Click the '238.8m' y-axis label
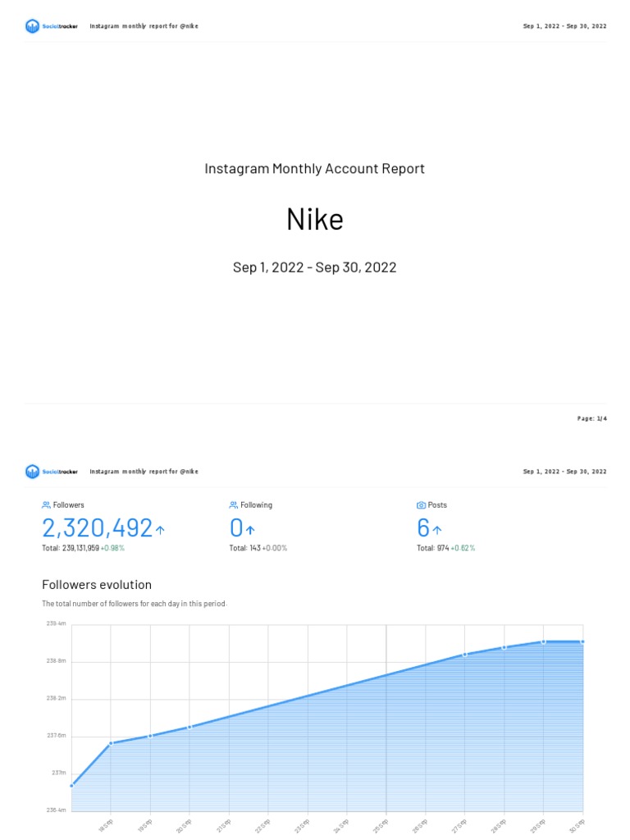 click(x=57, y=661)
